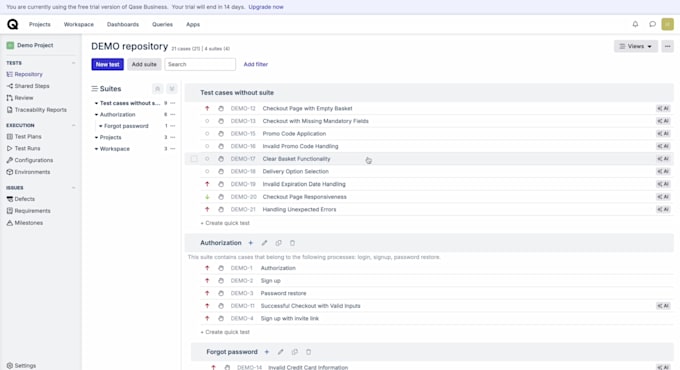Open test case Sign up with invite link
The width and height of the screenshot is (680, 370).
(x=290, y=318)
